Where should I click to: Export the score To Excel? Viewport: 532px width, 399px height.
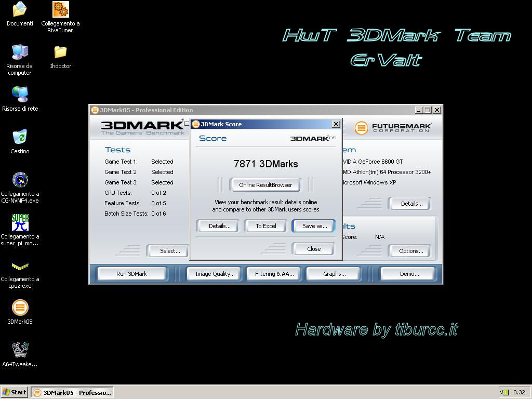point(265,226)
